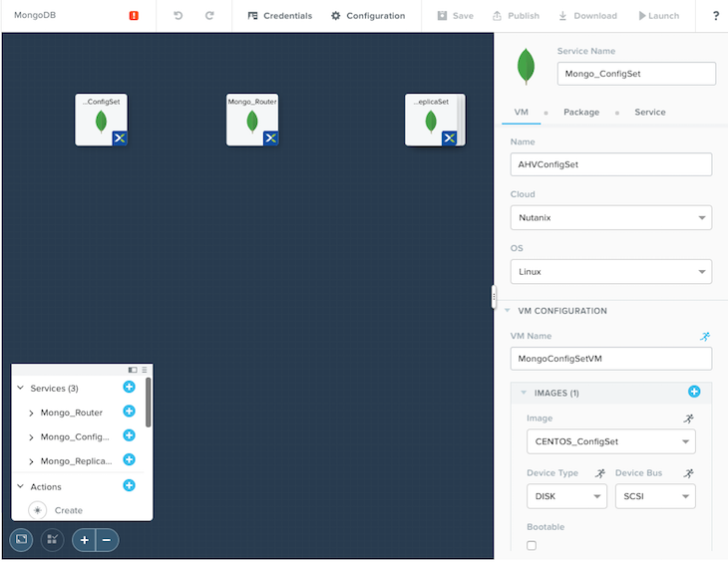This screenshot has height=562, width=728.
Task: Add action to Mongo_Config service
Action: [x=129, y=435]
